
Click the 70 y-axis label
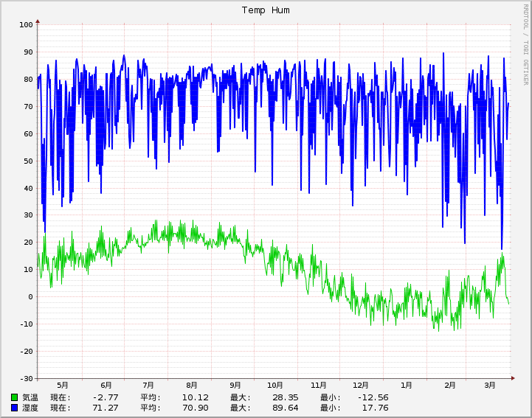[x=29, y=106]
